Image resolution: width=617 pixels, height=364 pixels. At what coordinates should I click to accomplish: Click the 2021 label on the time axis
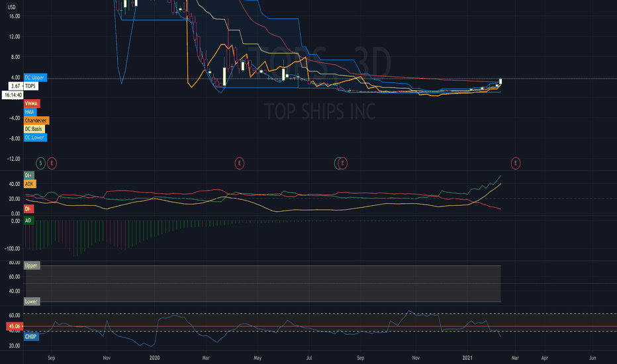pyautogui.click(x=467, y=357)
